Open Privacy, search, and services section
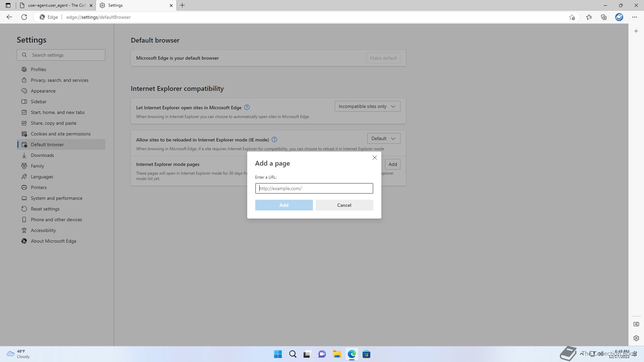 point(61,80)
